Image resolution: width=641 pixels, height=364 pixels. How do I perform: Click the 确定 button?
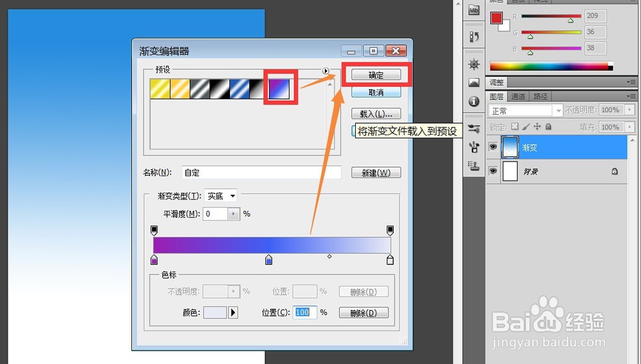(376, 75)
